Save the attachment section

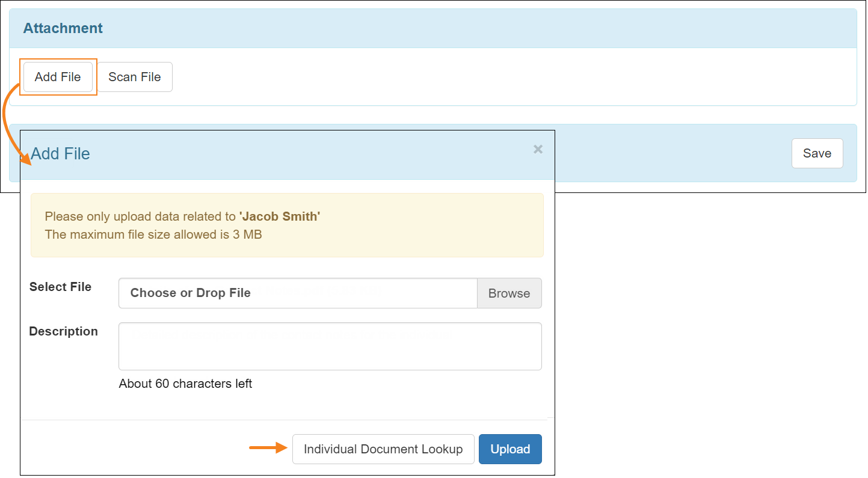tap(817, 153)
